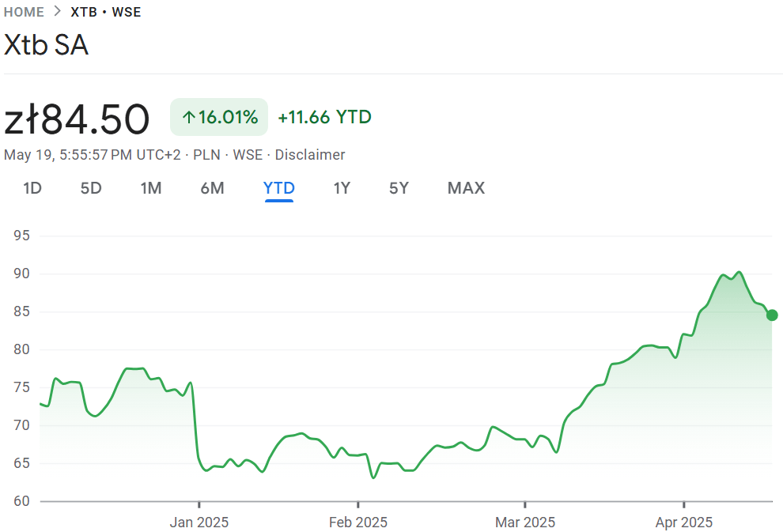Image resolution: width=783 pixels, height=532 pixels.
Task: Click the XTB • WSE breadcrumb label
Action: coord(106,12)
